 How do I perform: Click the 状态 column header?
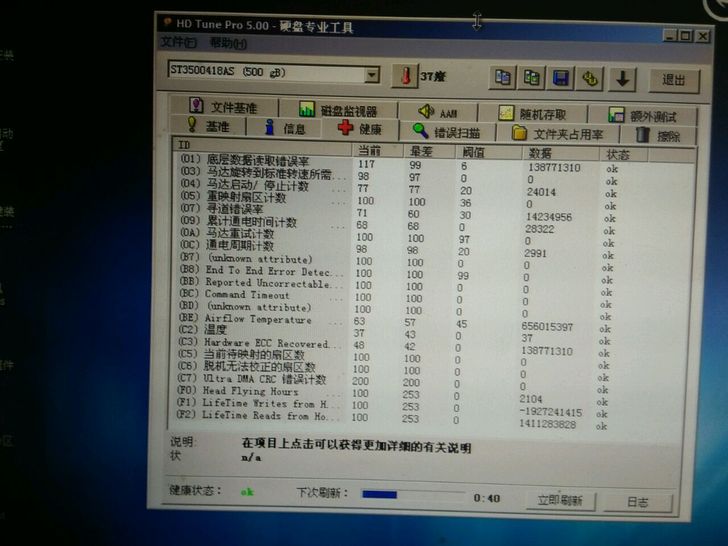(x=624, y=154)
